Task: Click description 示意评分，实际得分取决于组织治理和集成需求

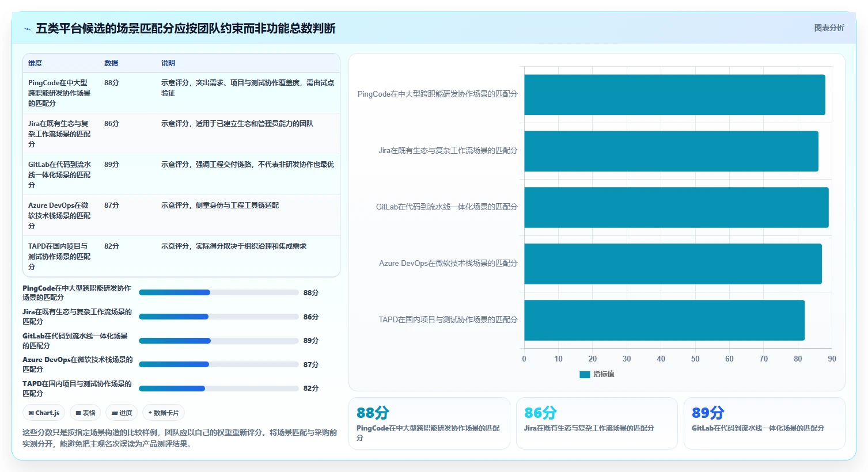Action: pyautogui.click(x=234, y=246)
